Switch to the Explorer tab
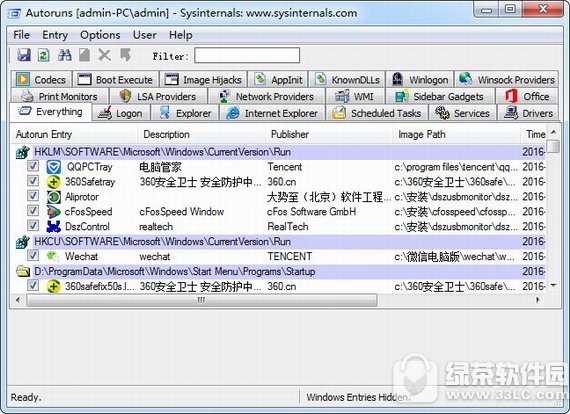This screenshot has width=570, height=414. [185, 113]
